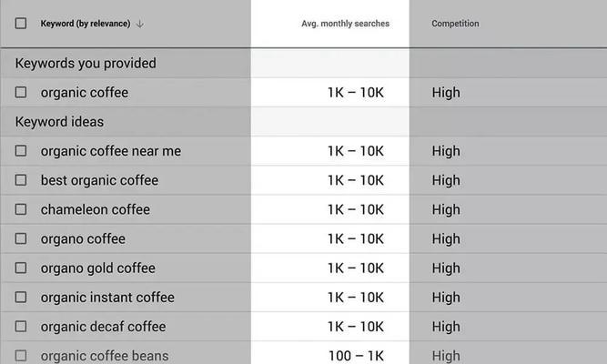Tick the organic coffee beans checkbox
The width and height of the screenshot is (607, 364).
21,356
